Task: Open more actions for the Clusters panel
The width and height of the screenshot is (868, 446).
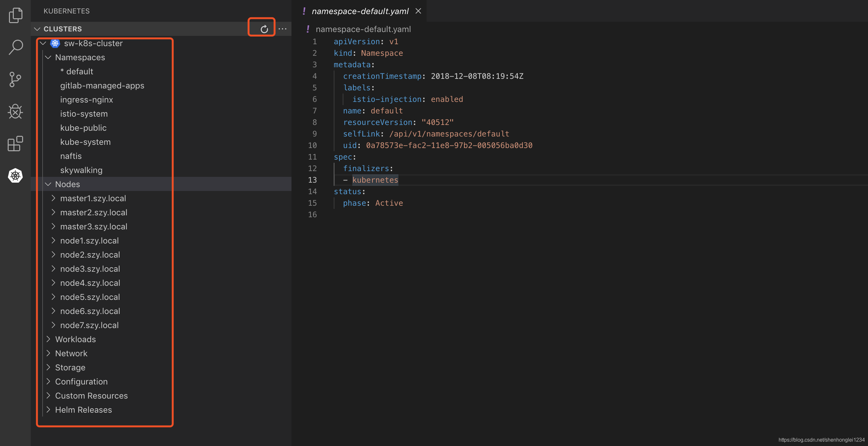Action: coord(283,29)
